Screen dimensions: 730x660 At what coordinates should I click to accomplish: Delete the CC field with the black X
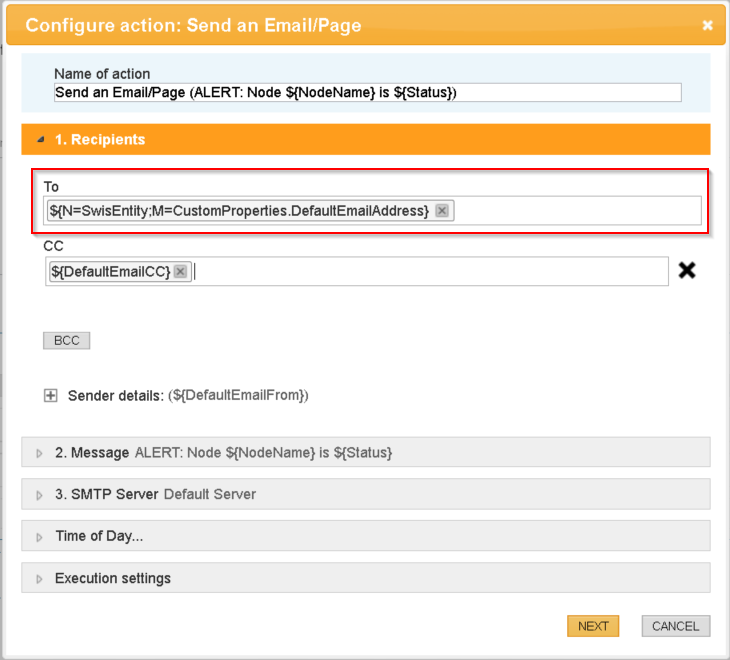(x=687, y=270)
